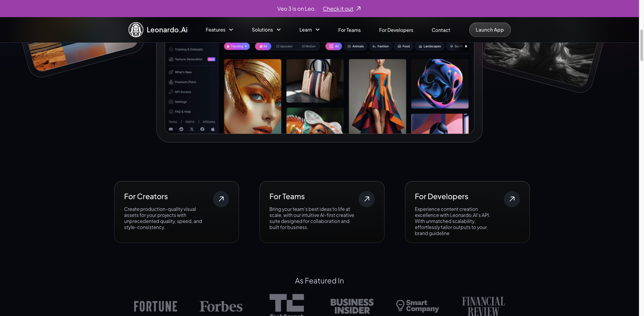Open the Discord icon in sidebar footer
Image resolution: width=644 pixels, height=316 pixels.
[171, 129]
